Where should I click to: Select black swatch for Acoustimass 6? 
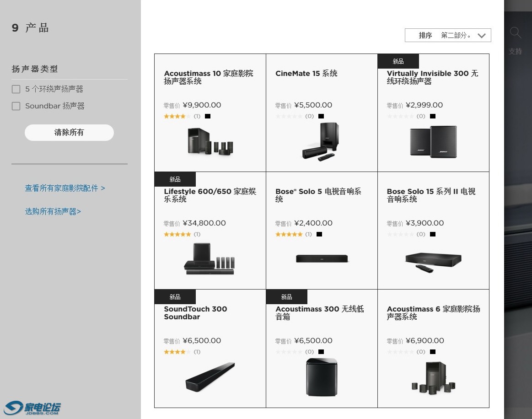433,352
